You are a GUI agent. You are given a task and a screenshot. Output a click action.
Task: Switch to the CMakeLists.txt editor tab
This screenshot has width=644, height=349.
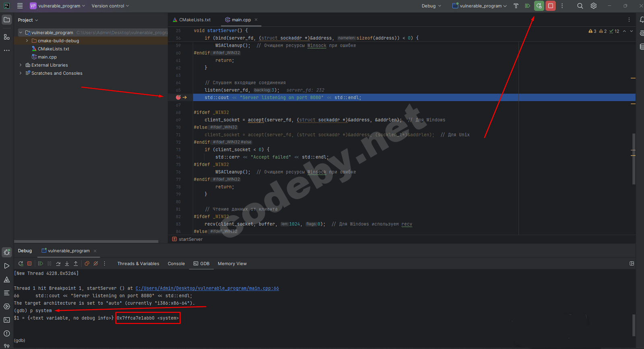pos(192,20)
